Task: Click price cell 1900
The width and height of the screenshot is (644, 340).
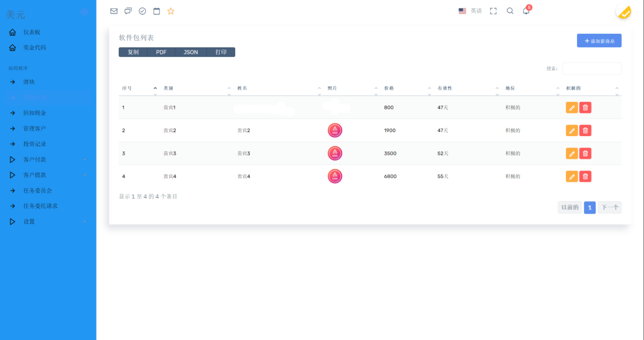Action: (390, 130)
